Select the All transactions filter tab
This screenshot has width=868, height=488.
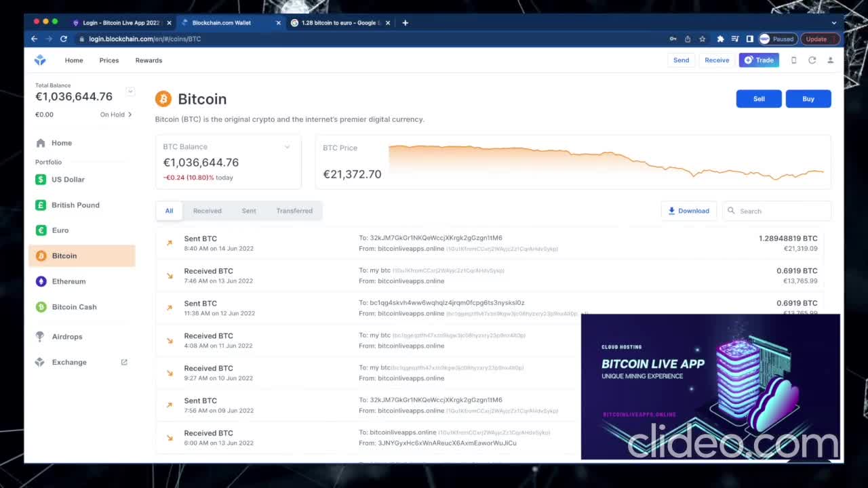[x=169, y=211]
